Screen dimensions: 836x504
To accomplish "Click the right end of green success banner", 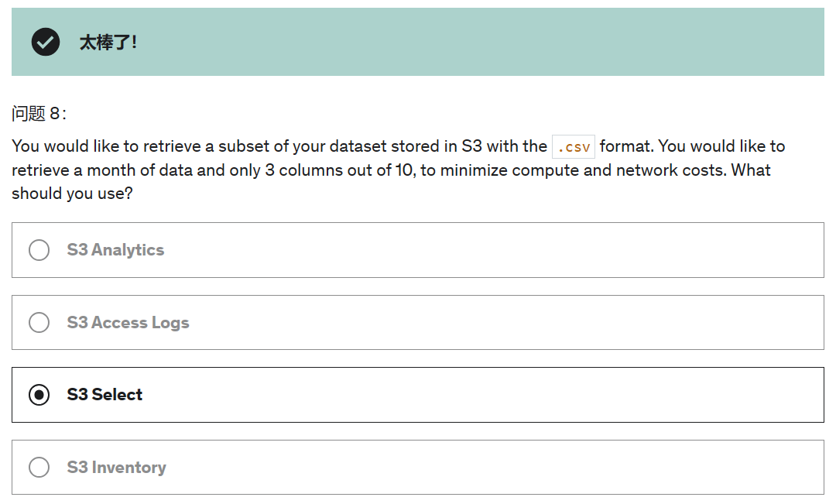I will click(x=774, y=42).
